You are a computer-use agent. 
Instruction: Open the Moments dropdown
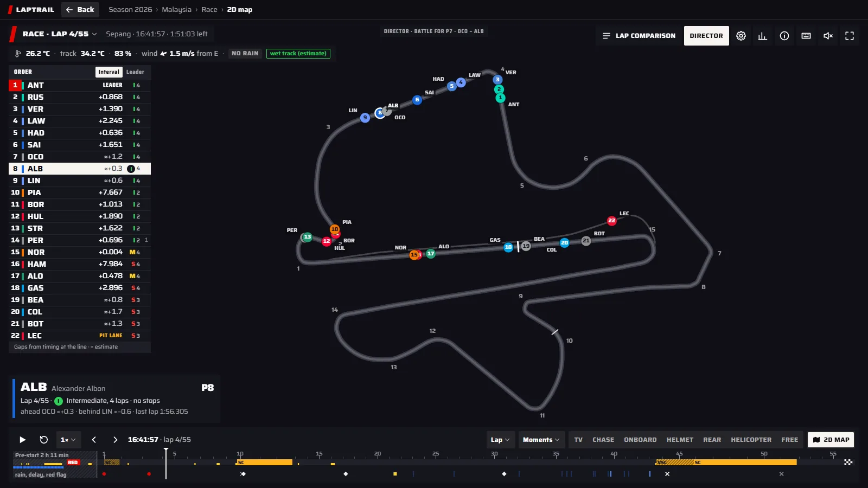(541, 440)
